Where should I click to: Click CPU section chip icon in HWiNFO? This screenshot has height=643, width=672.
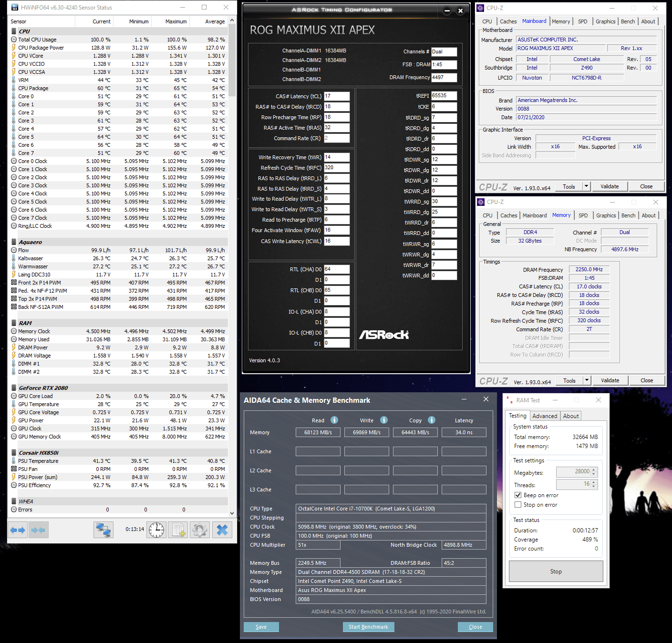pyautogui.click(x=14, y=31)
